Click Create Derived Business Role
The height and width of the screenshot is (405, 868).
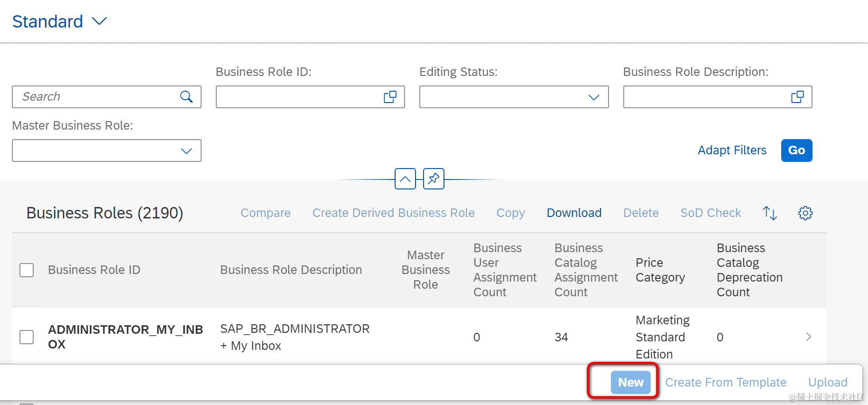393,213
